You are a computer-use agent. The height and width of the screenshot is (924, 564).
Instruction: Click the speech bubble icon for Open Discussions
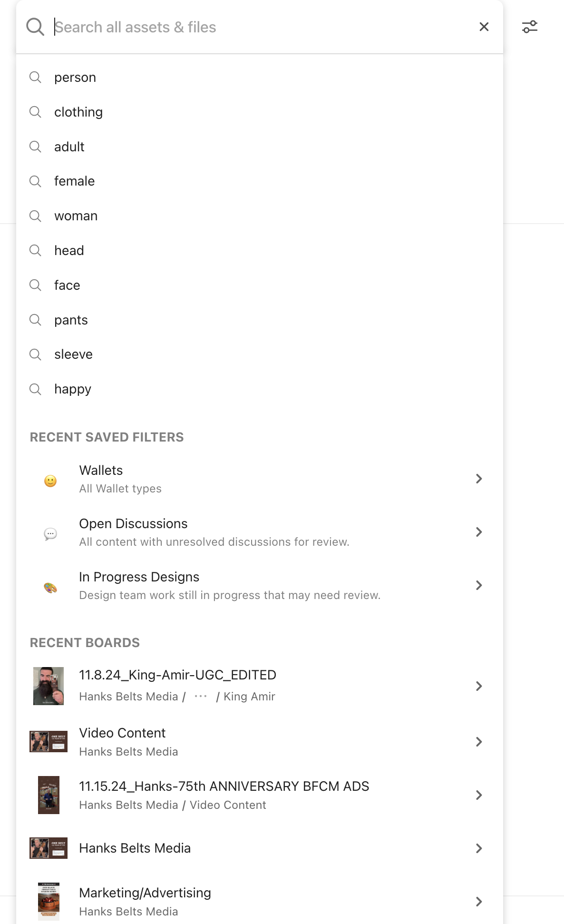click(50, 534)
